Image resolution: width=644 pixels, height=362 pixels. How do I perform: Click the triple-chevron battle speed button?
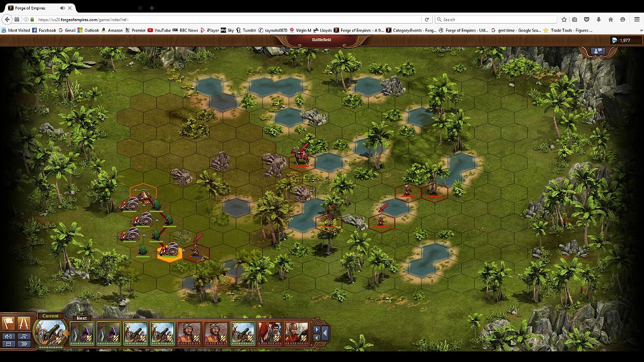24,344
